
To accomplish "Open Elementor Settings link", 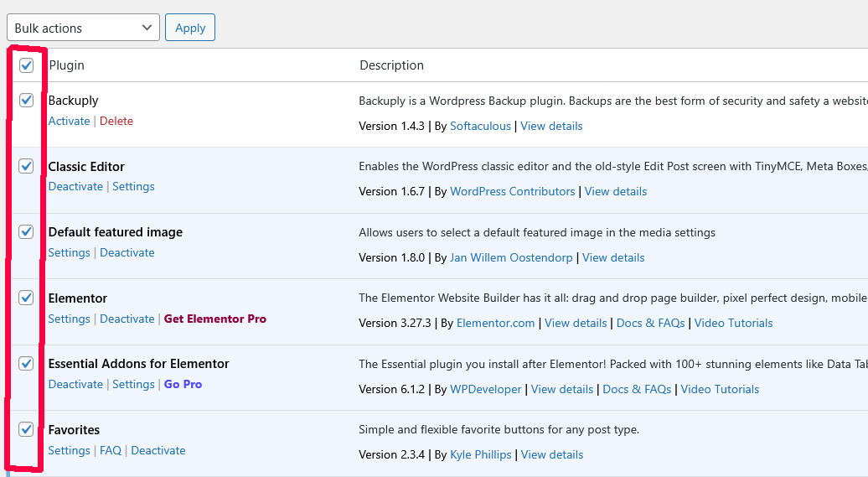I will (70, 319).
